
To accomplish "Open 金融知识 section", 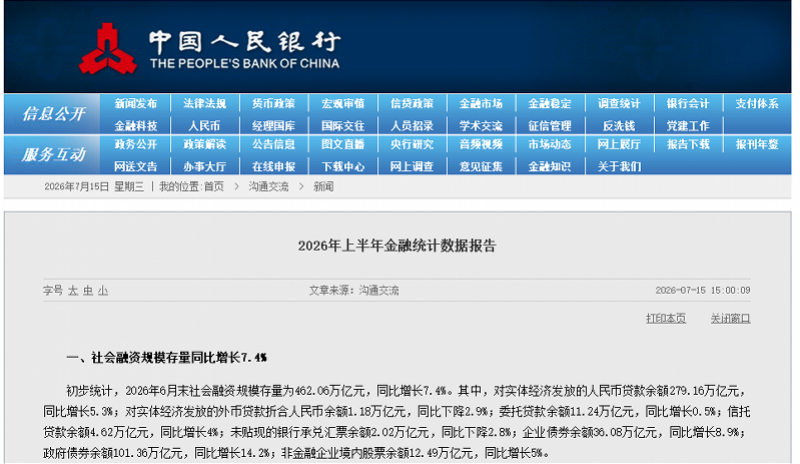I will click(x=549, y=166).
